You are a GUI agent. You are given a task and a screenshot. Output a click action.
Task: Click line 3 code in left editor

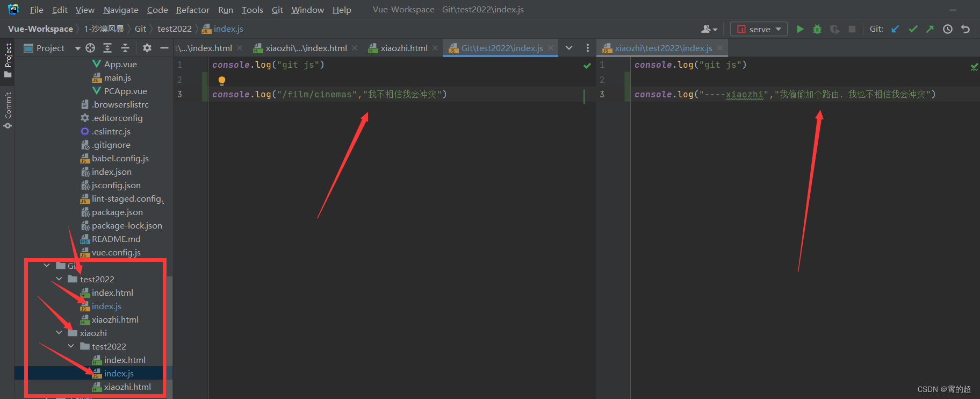[x=329, y=94]
